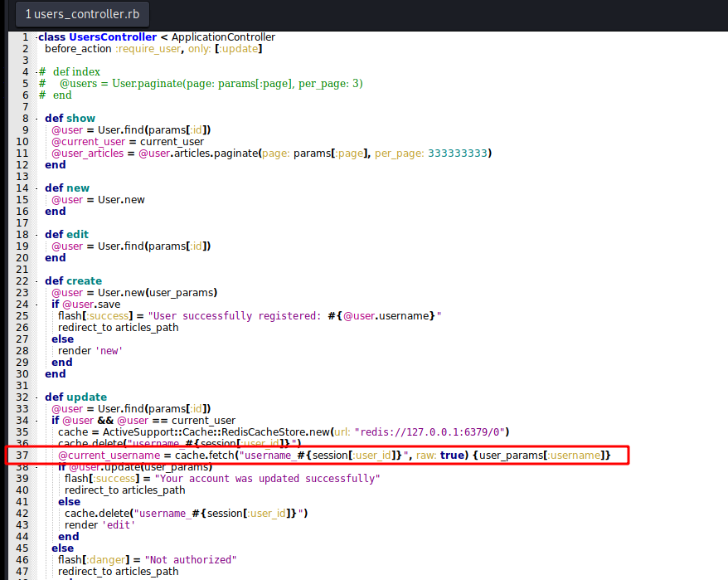Click the 'end' keyword on line 30
This screenshot has width=728, height=580.
pyautogui.click(x=56, y=374)
